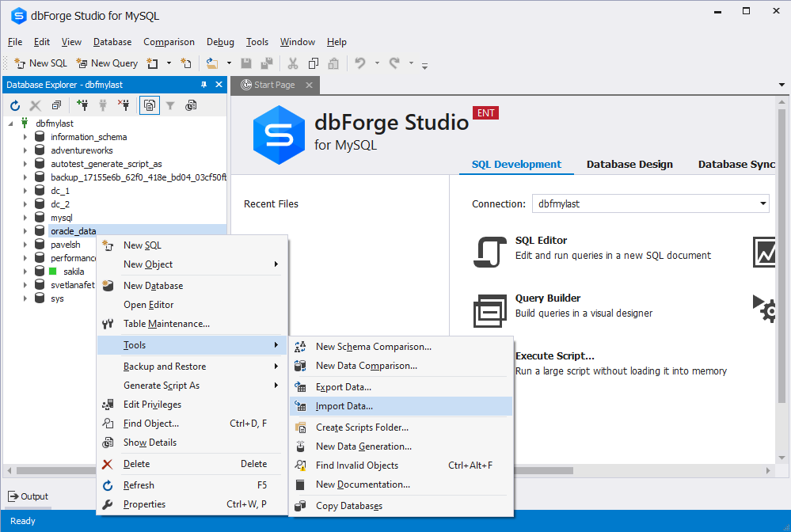Image resolution: width=791 pixels, height=532 pixels.
Task: Click the Ready status bar text
Action: pyautogui.click(x=23, y=522)
